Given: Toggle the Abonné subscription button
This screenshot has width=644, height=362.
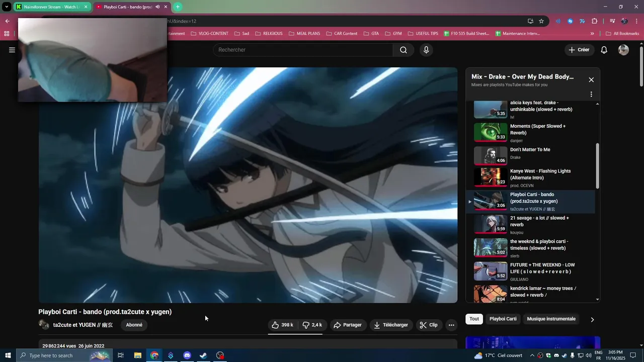Looking at the screenshot, I should click(134, 325).
